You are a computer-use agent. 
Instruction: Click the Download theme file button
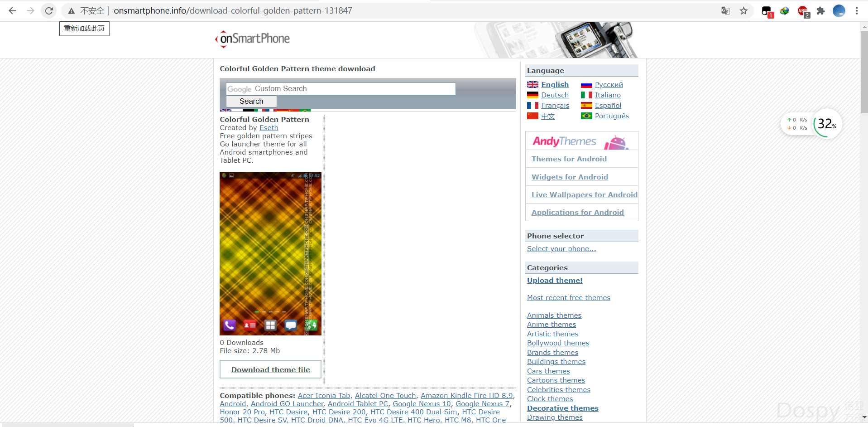click(x=270, y=369)
